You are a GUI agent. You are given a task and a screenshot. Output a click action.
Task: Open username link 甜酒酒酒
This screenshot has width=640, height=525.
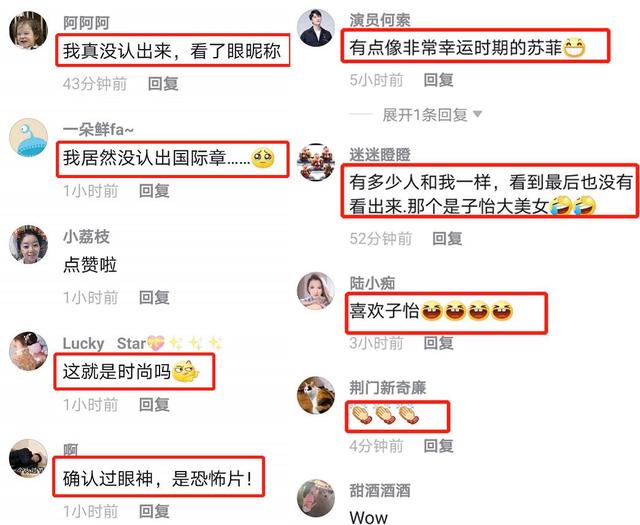pos(380,490)
